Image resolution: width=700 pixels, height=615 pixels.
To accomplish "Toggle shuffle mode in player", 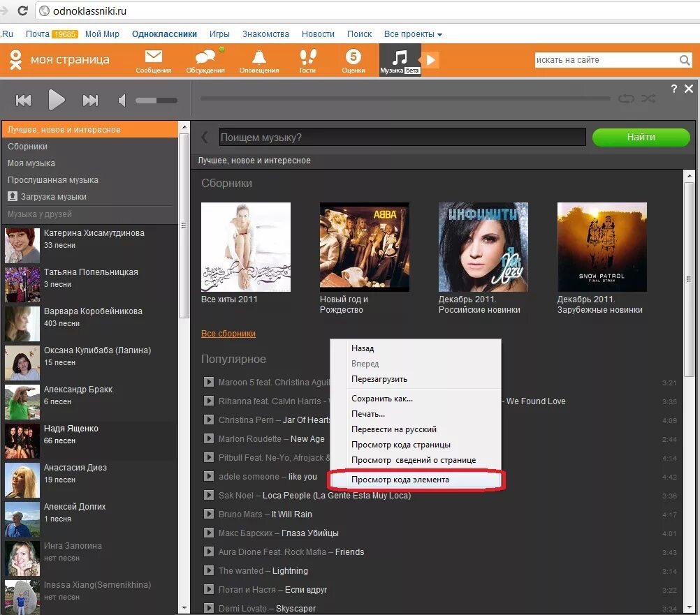I will tap(648, 98).
